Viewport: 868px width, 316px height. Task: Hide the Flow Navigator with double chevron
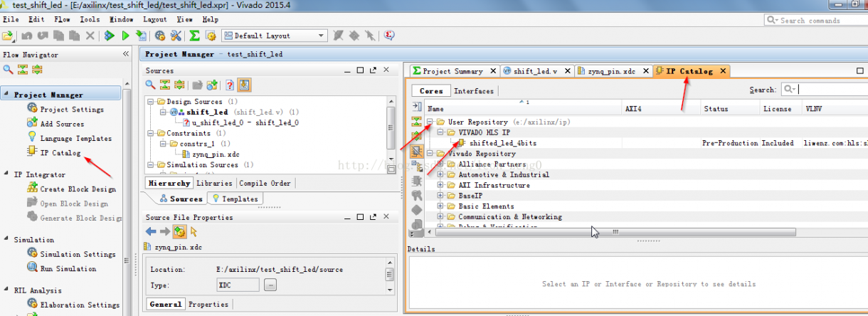click(126, 54)
